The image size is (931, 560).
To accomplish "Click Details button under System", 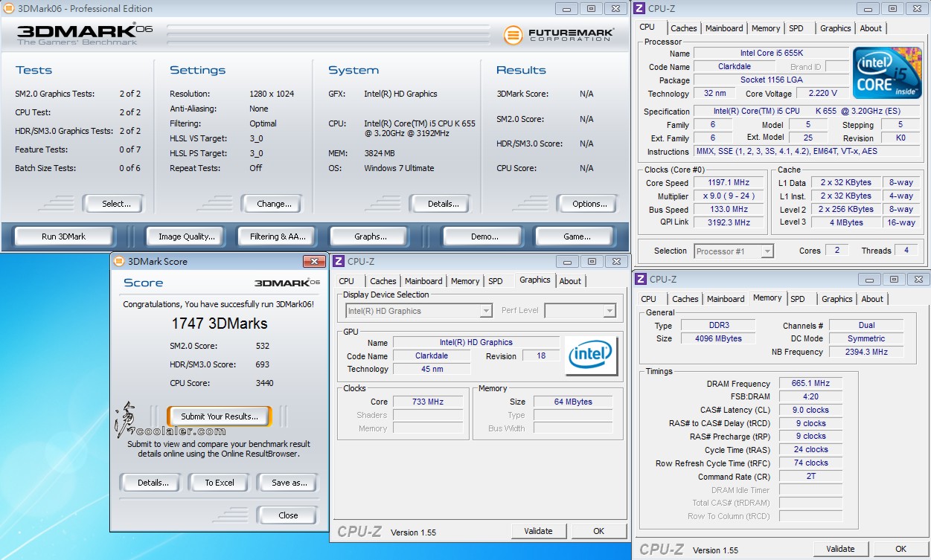I will (439, 204).
